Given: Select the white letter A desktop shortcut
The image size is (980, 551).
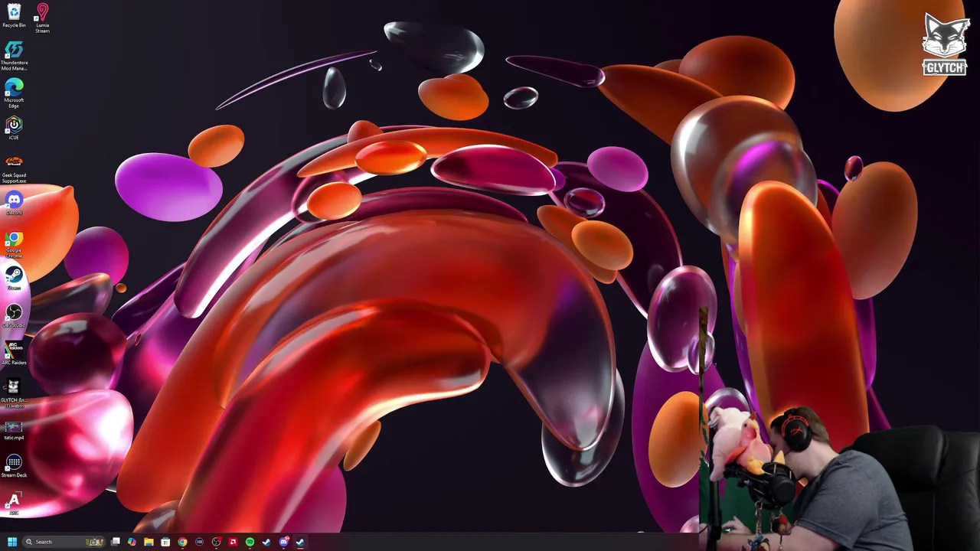Looking at the screenshot, I should pos(14,503).
